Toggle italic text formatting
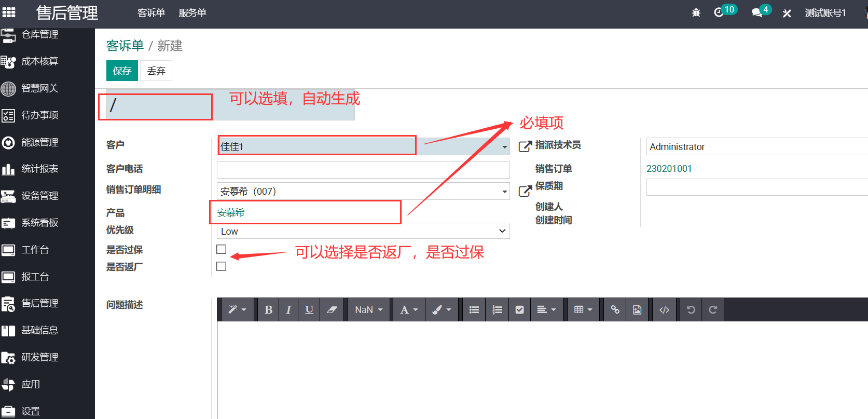Viewport: 868px width, 419px height. tap(288, 310)
